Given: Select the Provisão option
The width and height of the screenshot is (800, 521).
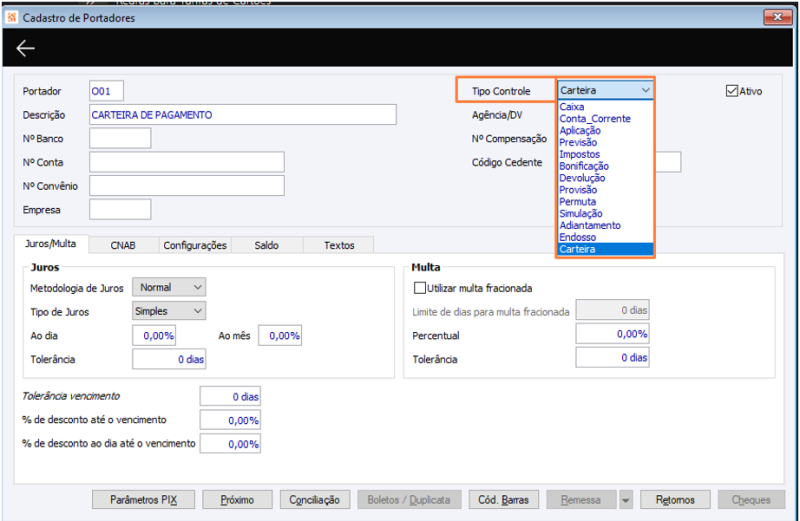Looking at the screenshot, I should [x=605, y=189].
